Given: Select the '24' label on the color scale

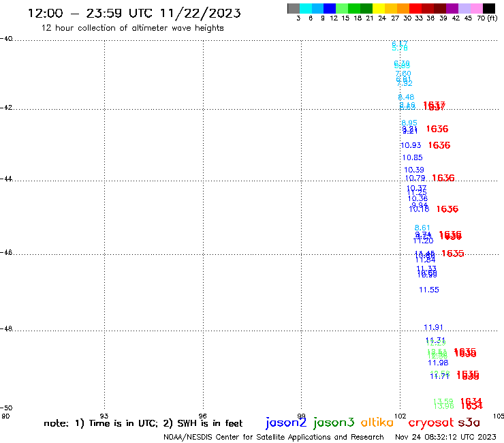Looking at the screenshot, I should (382, 18).
